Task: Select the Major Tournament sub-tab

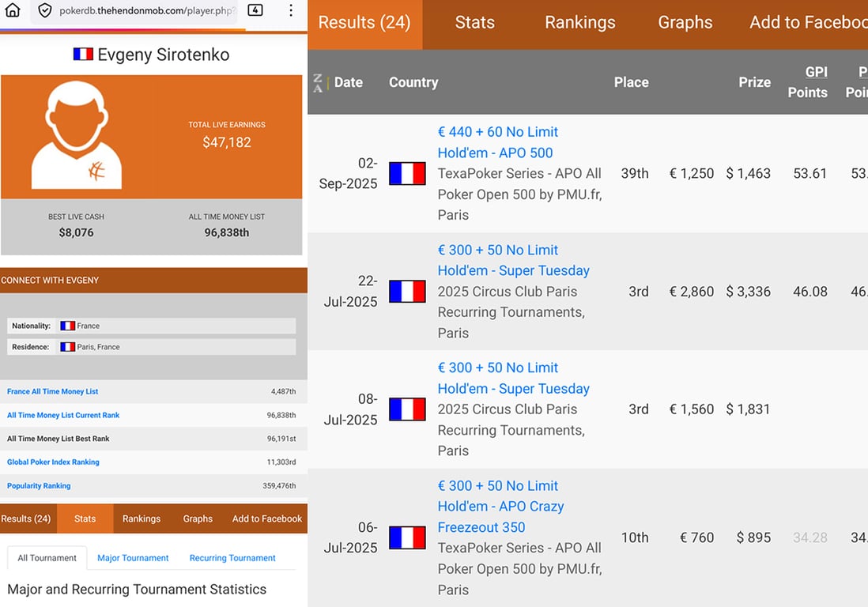Action: click(133, 558)
